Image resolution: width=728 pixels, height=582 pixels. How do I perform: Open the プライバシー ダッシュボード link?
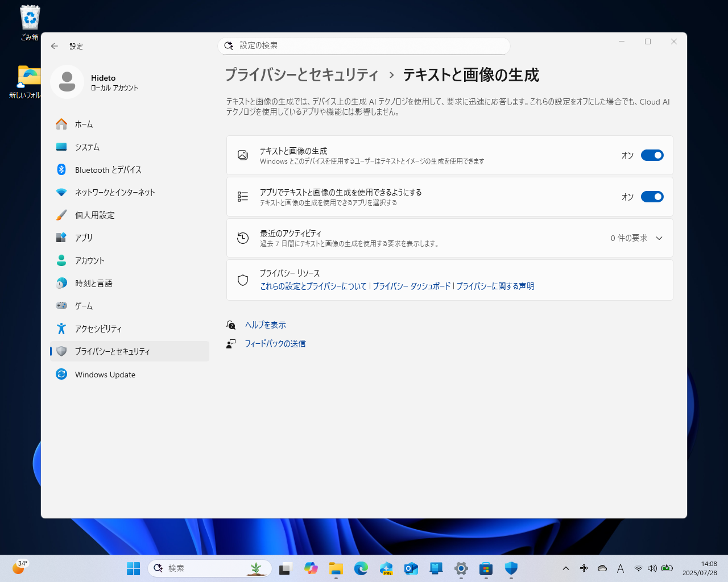click(411, 286)
